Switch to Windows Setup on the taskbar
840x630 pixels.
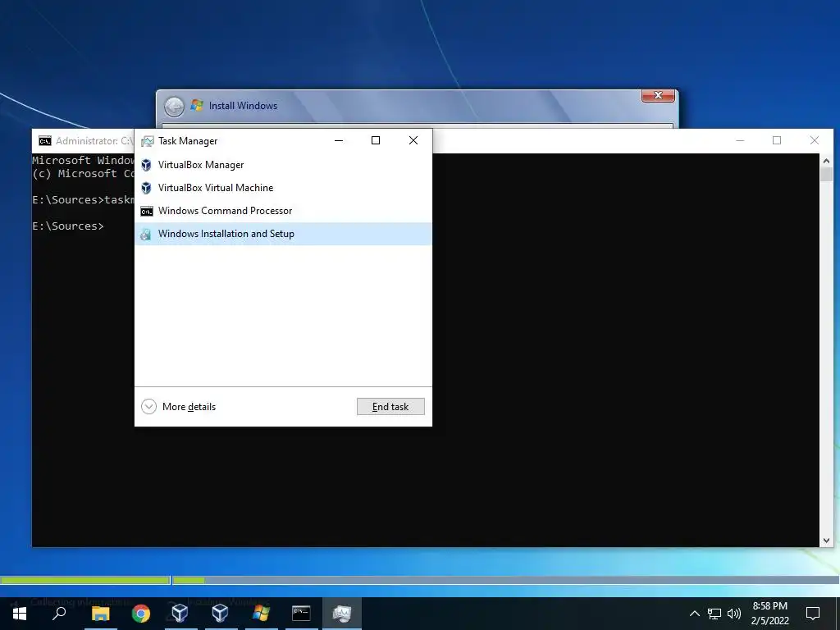click(261, 614)
